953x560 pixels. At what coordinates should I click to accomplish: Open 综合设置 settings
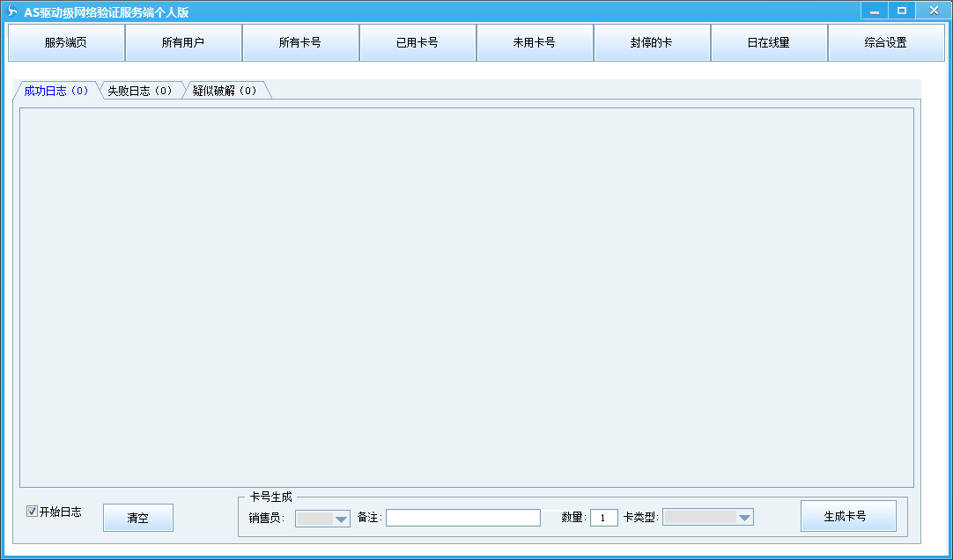pos(886,42)
